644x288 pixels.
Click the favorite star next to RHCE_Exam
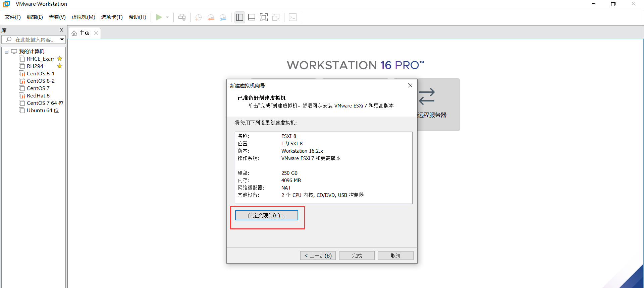click(x=60, y=59)
